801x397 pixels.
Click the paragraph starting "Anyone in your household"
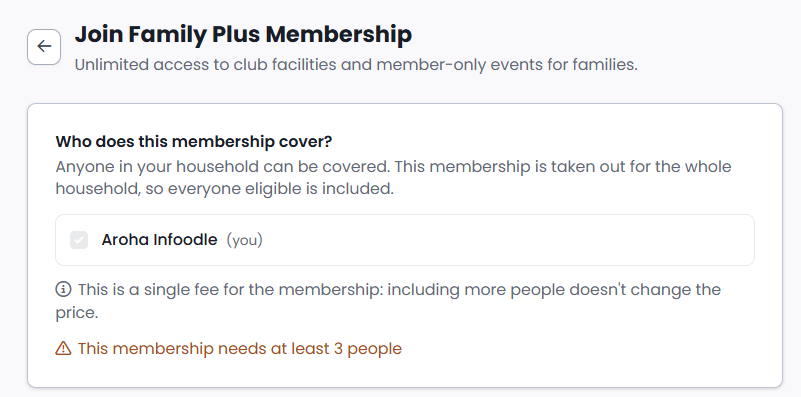393,178
